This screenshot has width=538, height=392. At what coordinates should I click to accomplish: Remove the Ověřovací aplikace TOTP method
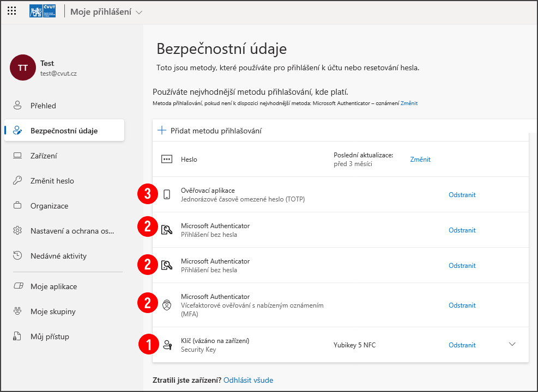462,194
